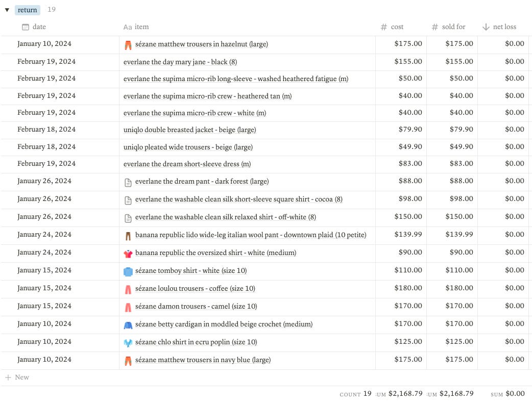Select date cell January 24, 2024 for oversized shirt

[60, 253]
